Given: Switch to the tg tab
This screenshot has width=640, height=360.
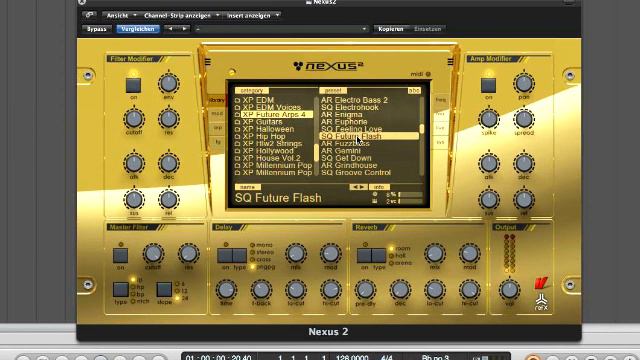Looking at the screenshot, I should pos(218,142).
